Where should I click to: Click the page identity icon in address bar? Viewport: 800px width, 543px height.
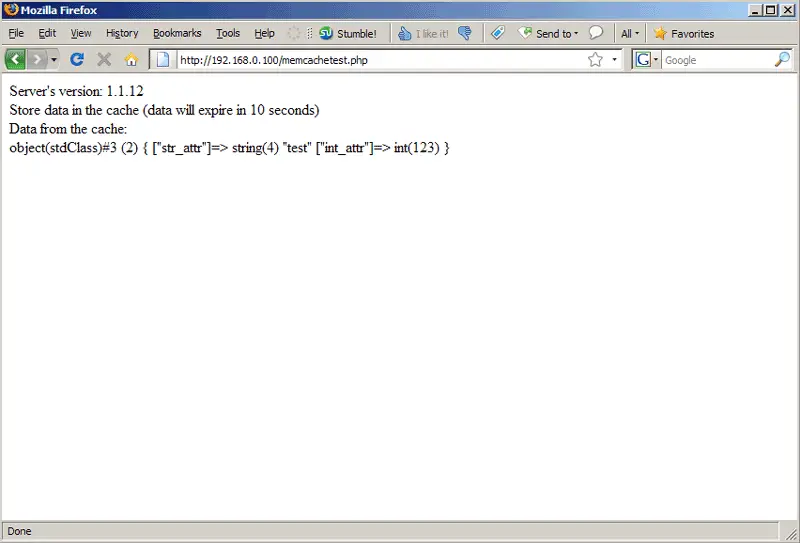[163, 60]
